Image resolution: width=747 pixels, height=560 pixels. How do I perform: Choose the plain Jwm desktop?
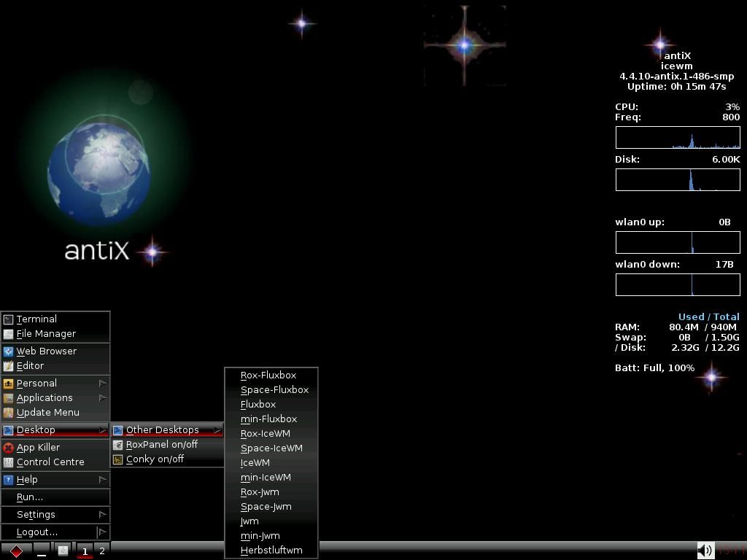(x=271, y=521)
